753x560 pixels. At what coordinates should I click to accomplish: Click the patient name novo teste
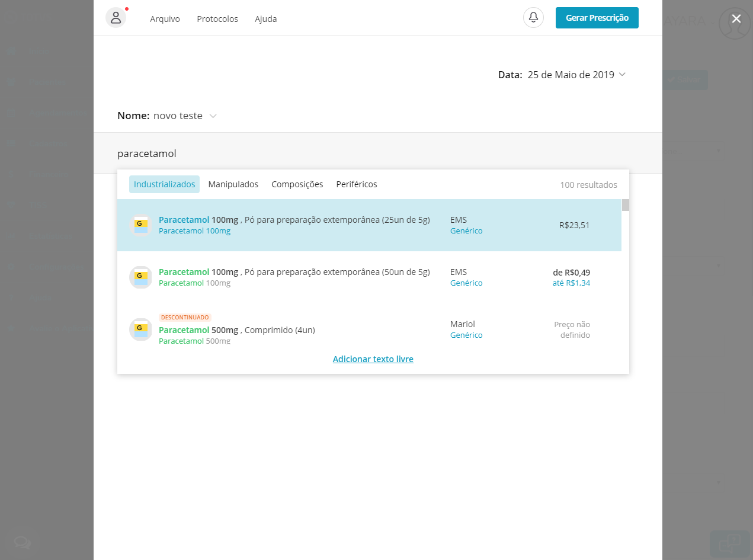[x=178, y=116]
